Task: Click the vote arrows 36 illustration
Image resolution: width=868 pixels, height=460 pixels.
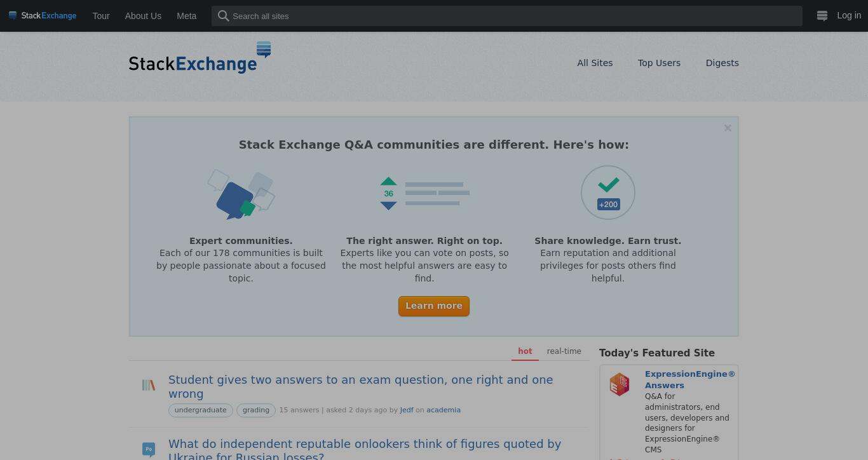Action: tap(424, 193)
